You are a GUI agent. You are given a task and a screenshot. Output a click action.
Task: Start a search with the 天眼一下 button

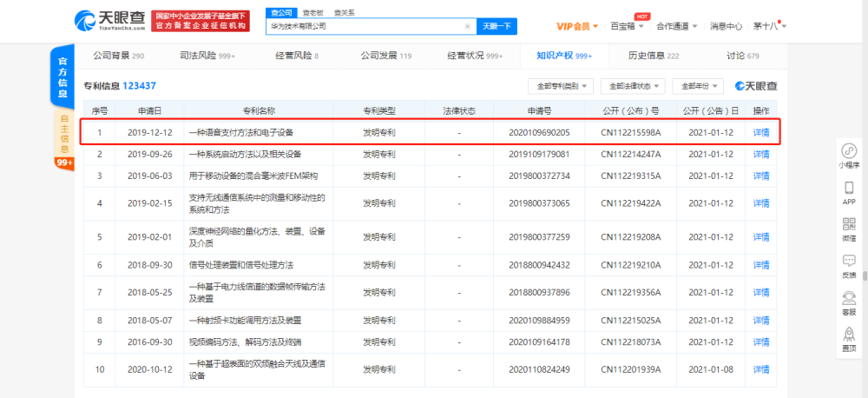(496, 26)
